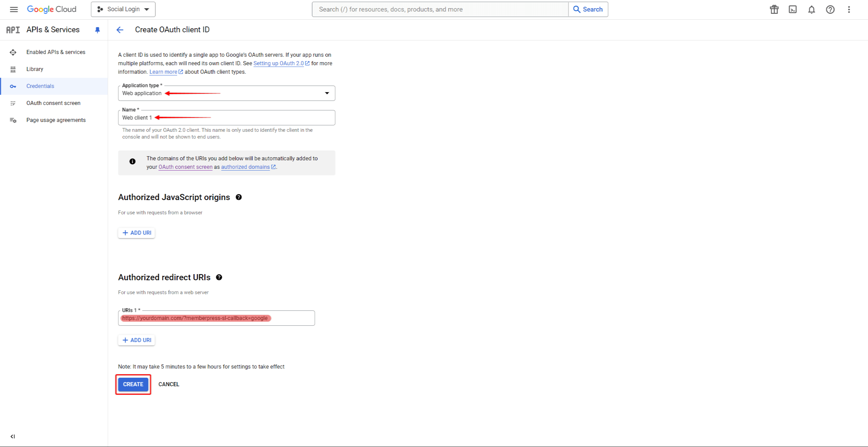Click the OAuth consent screen dots icon
Viewport: 868px width, 447px height.
pos(13,103)
